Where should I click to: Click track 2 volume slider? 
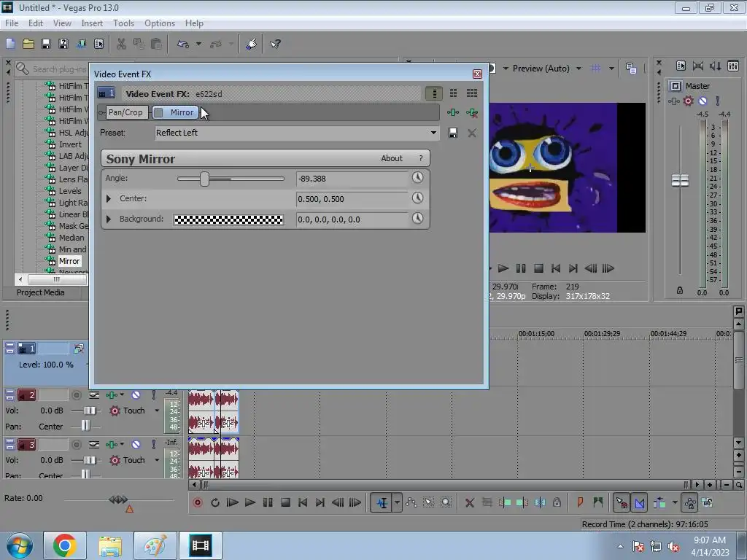coord(89,411)
